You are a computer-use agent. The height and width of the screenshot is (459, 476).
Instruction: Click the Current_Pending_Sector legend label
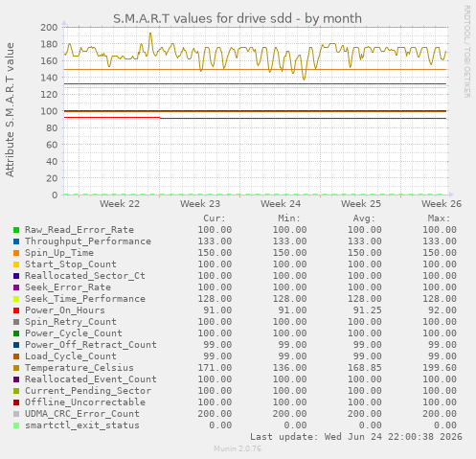(88, 391)
